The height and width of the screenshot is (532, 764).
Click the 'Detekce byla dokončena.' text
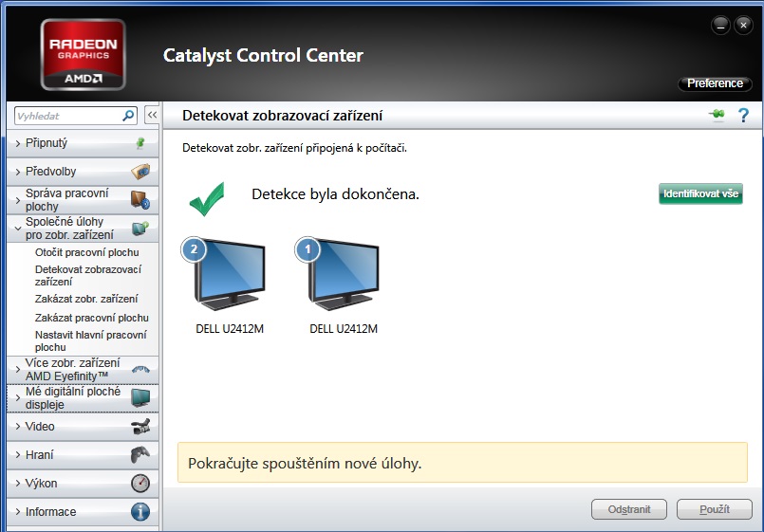[335, 194]
